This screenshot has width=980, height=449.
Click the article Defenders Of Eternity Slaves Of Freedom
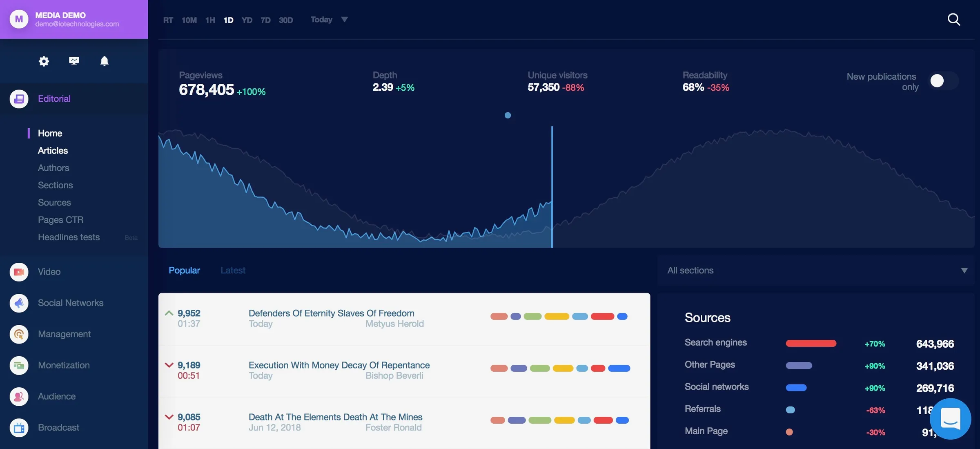[331, 313]
